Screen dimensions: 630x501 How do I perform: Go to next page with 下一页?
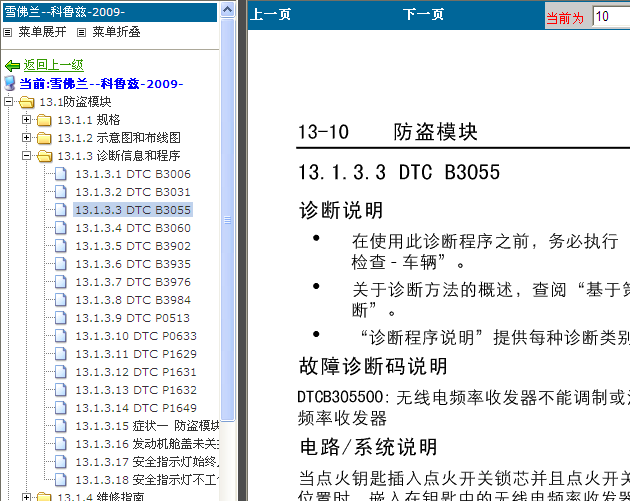[423, 14]
